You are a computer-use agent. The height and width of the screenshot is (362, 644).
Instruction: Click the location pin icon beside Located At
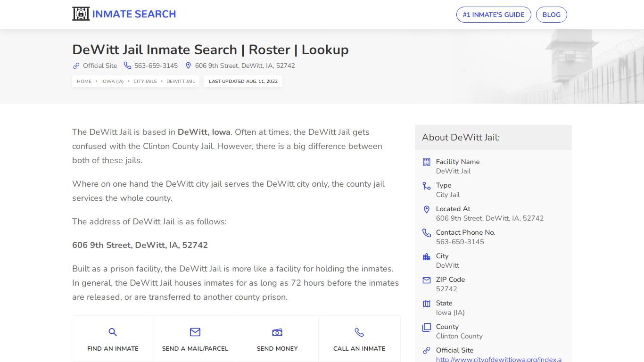[427, 209]
